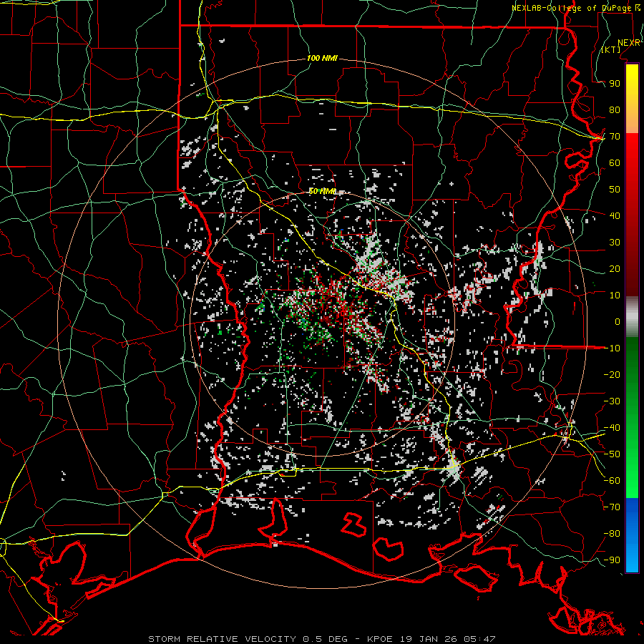Click the -10 knot label on velocity scale
The height and width of the screenshot is (644, 644).
tap(612, 348)
